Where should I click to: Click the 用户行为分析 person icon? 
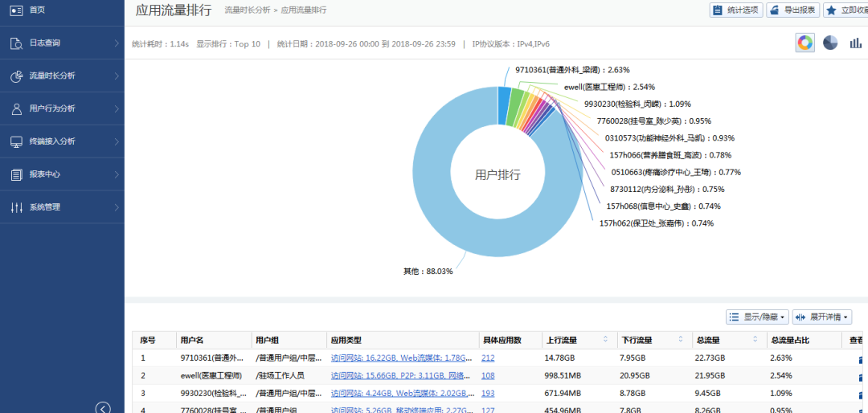[16, 108]
